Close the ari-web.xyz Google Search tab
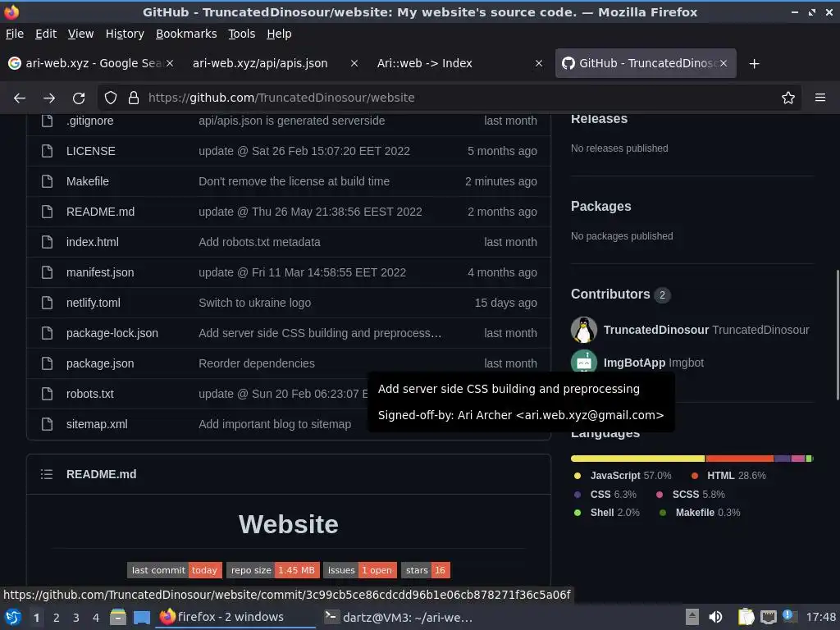Image resolution: width=840 pixels, height=630 pixels. point(170,63)
